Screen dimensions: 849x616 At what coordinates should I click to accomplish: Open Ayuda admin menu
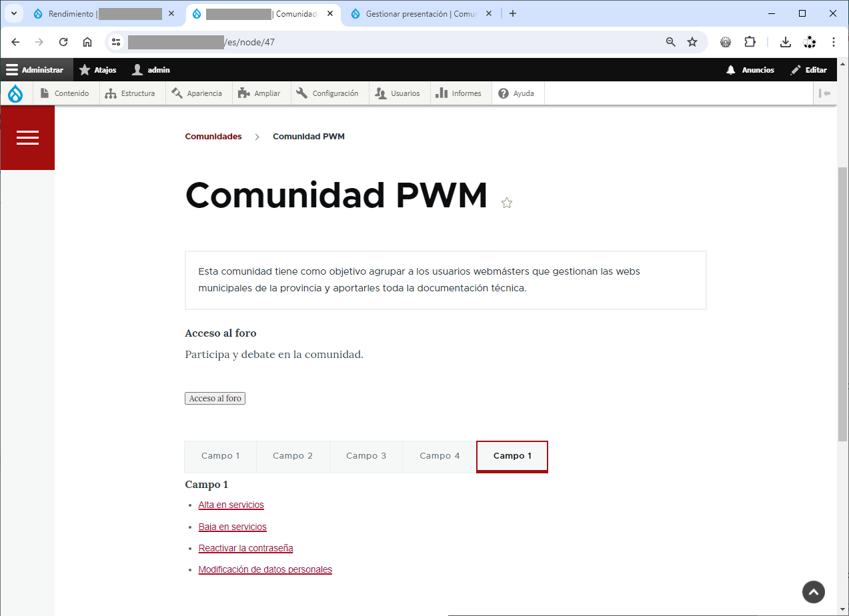[x=518, y=93]
